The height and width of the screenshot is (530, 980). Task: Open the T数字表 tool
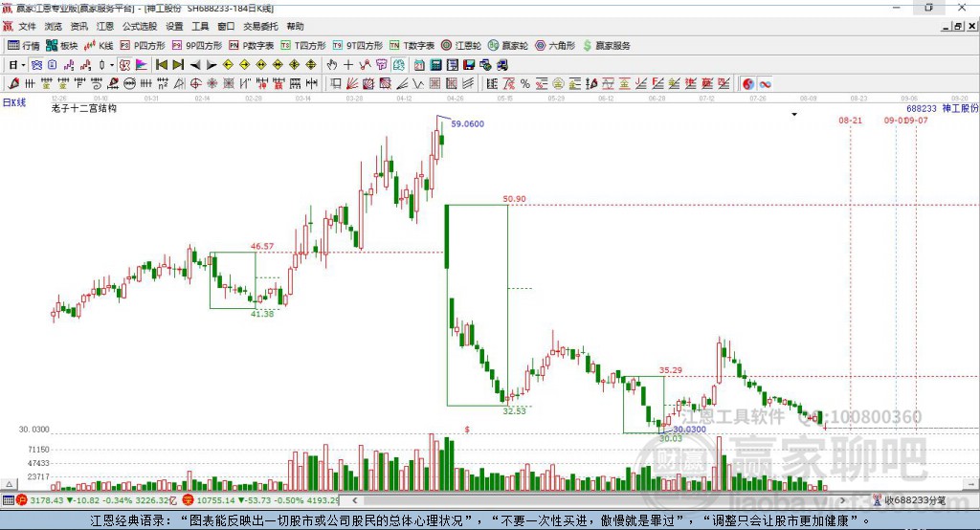(412, 46)
